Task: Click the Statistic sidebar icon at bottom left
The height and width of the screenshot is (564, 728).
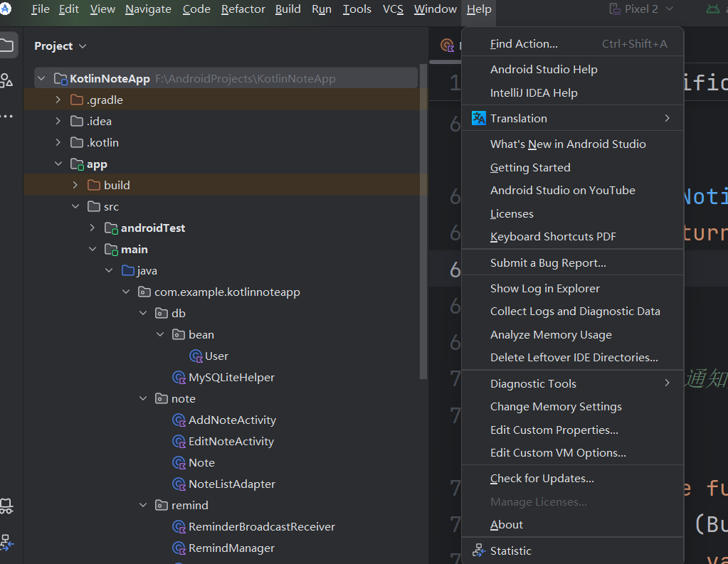Action: click(6, 542)
